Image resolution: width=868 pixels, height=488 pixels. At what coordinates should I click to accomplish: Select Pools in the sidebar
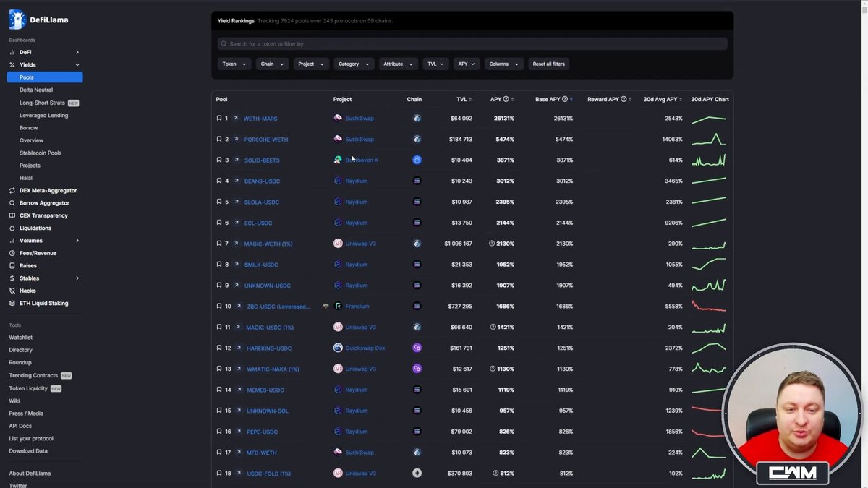coord(45,77)
